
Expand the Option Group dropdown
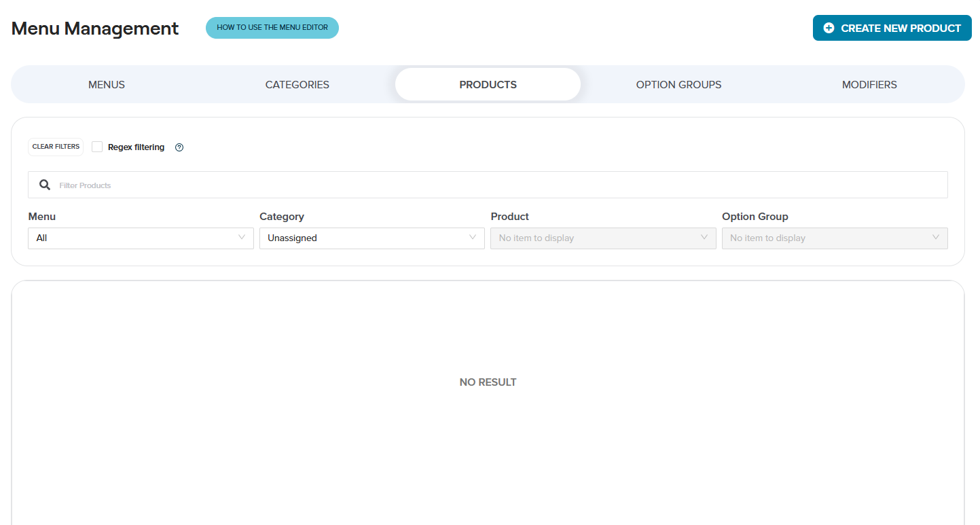[835, 238]
